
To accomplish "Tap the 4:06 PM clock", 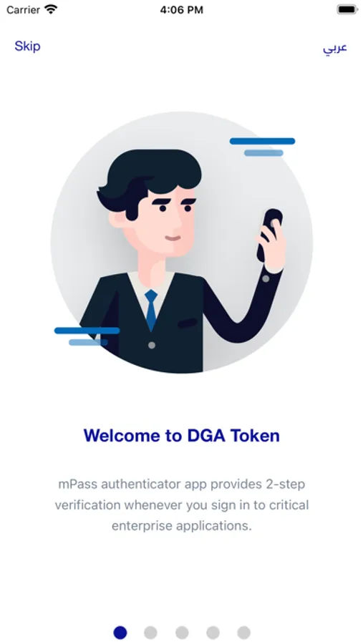I will 181,10.
